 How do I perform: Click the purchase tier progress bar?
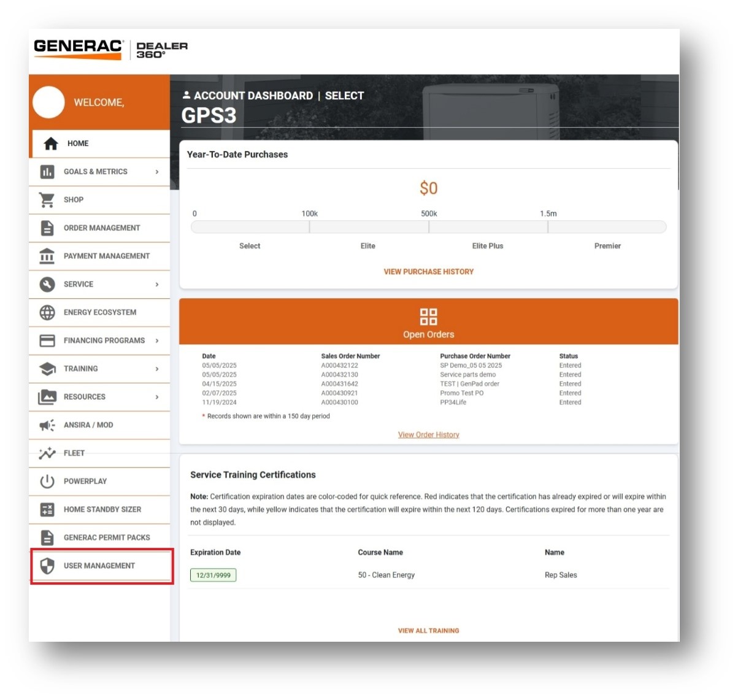click(428, 226)
